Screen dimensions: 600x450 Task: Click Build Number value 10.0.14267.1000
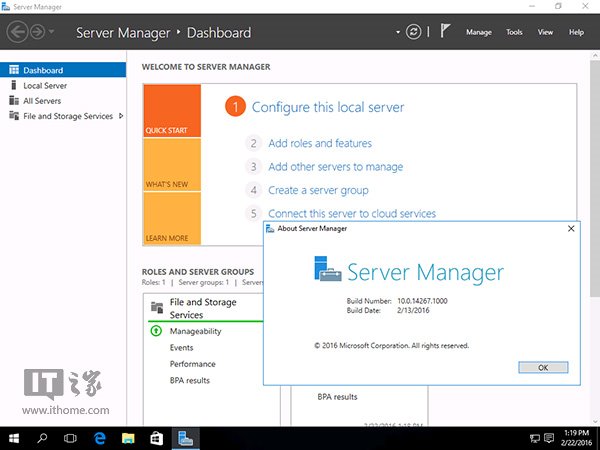pyautogui.click(x=422, y=301)
